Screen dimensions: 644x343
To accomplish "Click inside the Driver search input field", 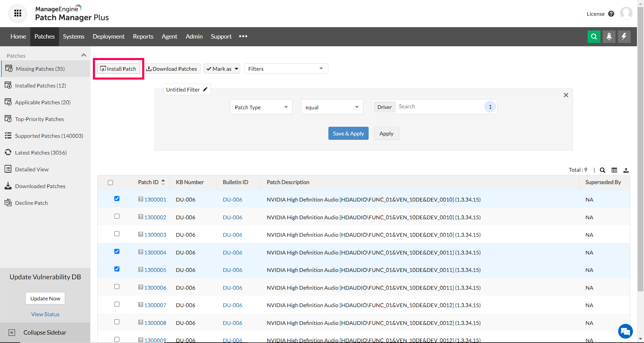I will (x=436, y=107).
